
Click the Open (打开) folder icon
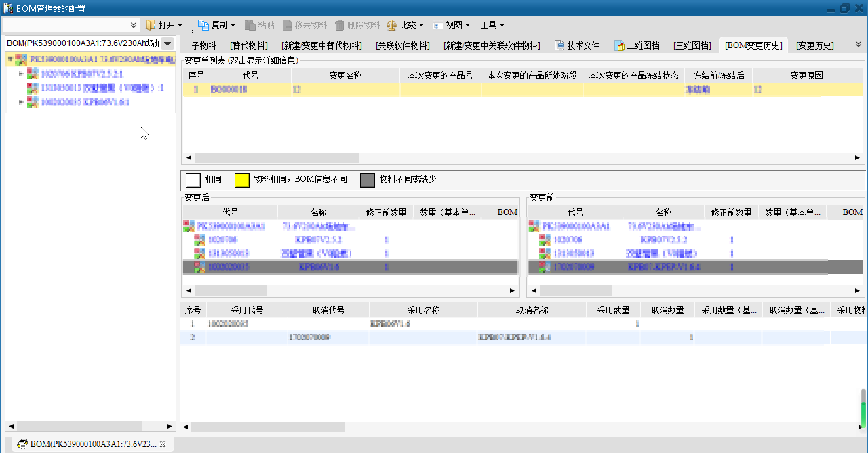point(151,25)
